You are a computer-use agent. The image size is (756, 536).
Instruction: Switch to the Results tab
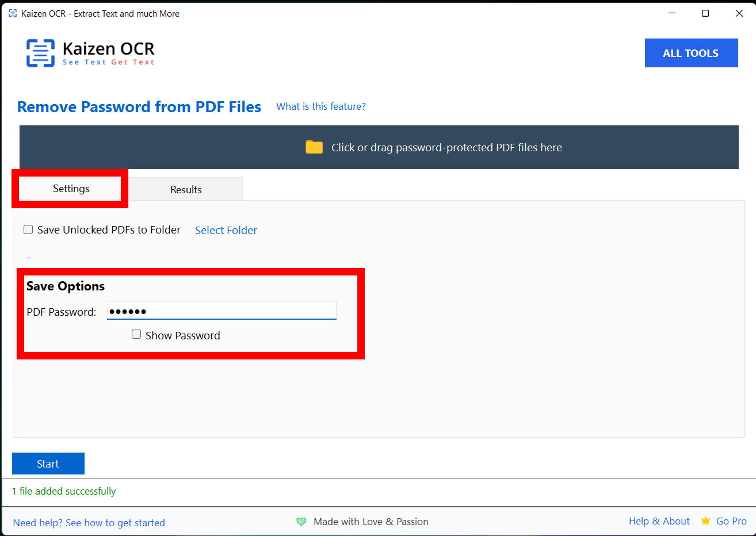(186, 189)
